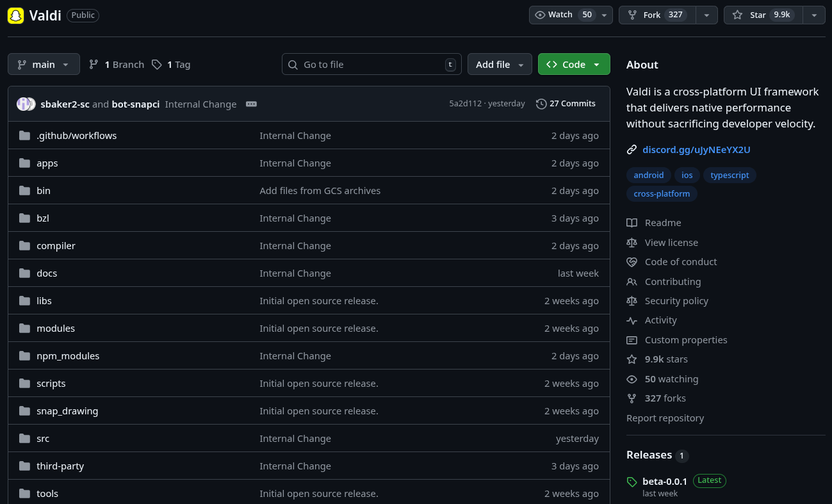Open the main branch selector dropdown
Viewport: 832px width, 504px height.
click(44, 64)
